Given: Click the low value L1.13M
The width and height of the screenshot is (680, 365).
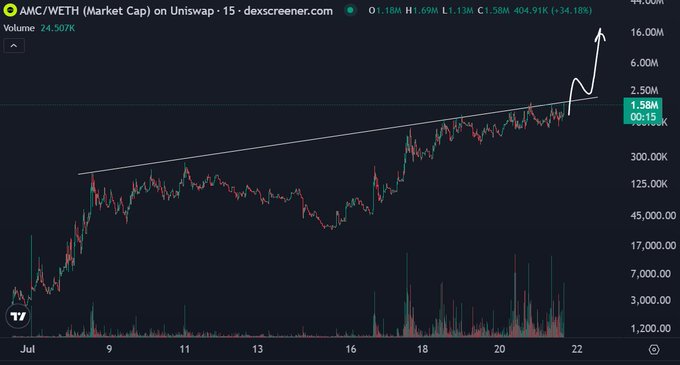Looking at the screenshot, I should pyautogui.click(x=458, y=10).
